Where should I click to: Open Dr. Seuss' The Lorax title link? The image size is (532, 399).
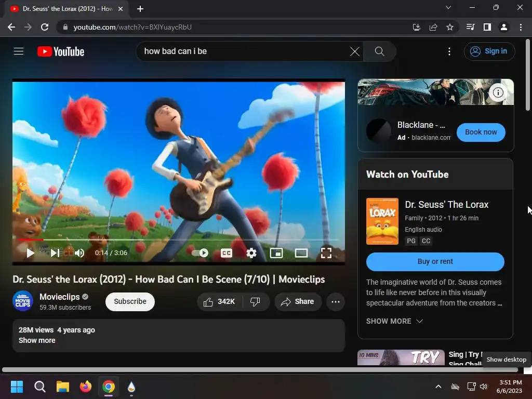(x=446, y=205)
